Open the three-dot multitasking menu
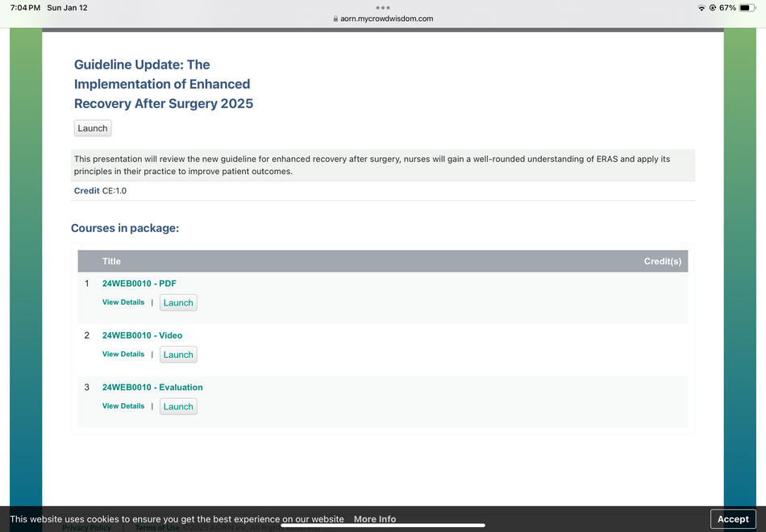 (383, 7)
